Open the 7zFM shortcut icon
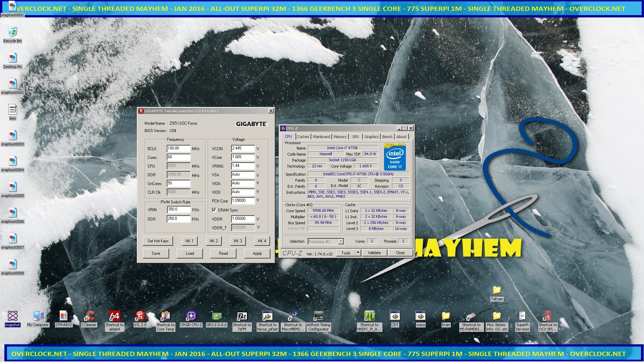644x362 pixels. pos(242,321)
